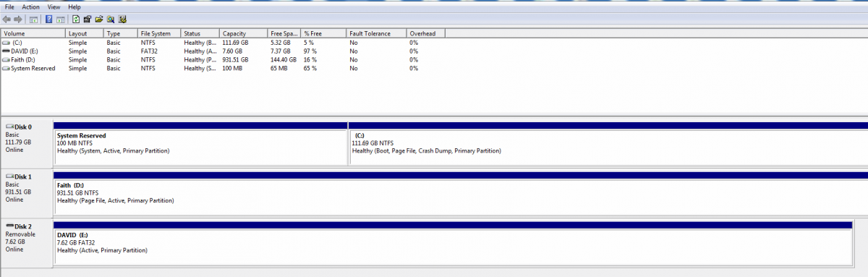Sort list by the Status column header
Image resolution: width=868 pixels, height=277 pixels.
tap(200, 33)
